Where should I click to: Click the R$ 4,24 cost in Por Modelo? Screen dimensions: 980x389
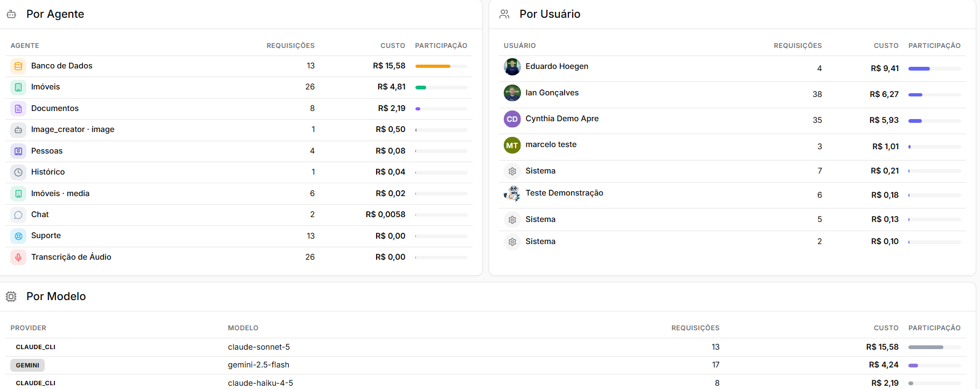click(884, 365)
